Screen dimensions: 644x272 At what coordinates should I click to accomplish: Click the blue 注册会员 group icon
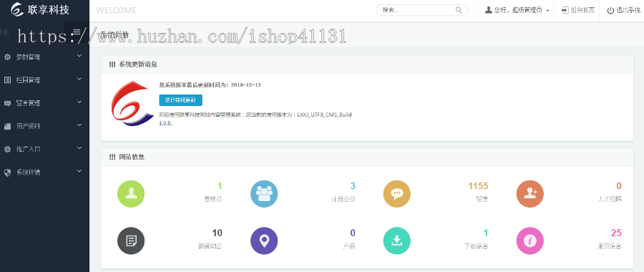point(264,193)
